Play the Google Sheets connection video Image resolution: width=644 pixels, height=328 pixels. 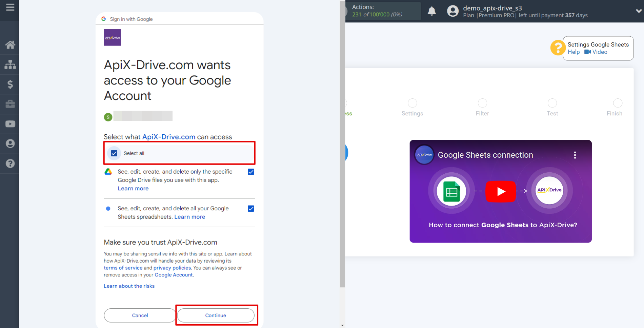click(501, 192)
